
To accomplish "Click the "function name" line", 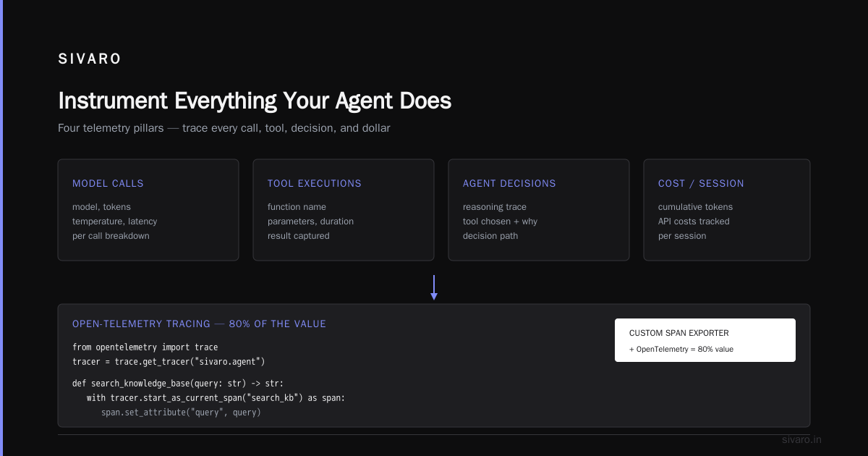I will point(297,207).
